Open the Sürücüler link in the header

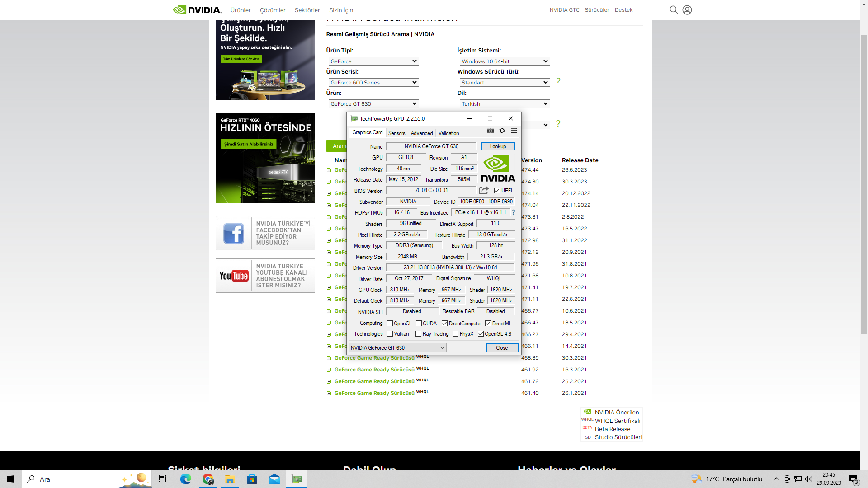coord(597,10)
